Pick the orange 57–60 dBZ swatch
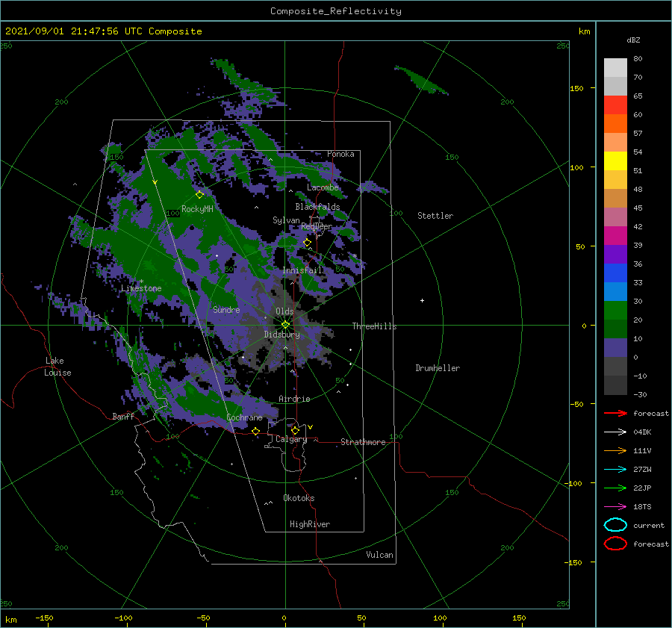 [615, 124]
